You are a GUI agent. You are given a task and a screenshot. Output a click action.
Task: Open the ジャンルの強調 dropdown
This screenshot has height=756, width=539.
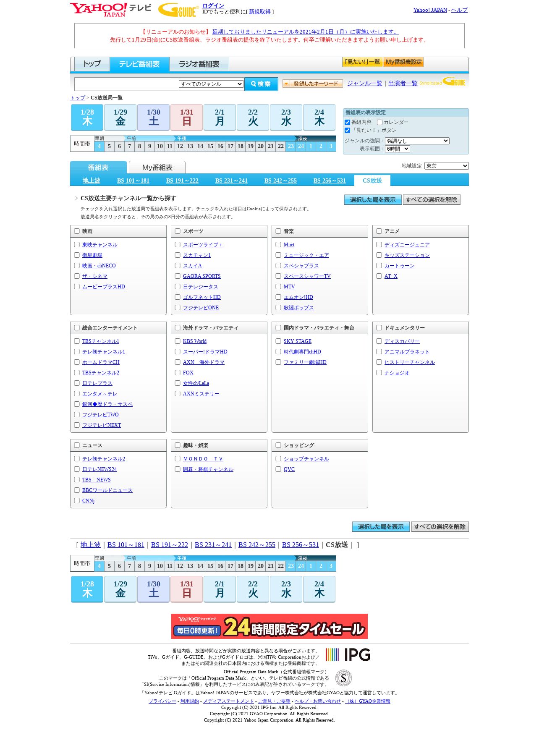(x=417, y=141)
